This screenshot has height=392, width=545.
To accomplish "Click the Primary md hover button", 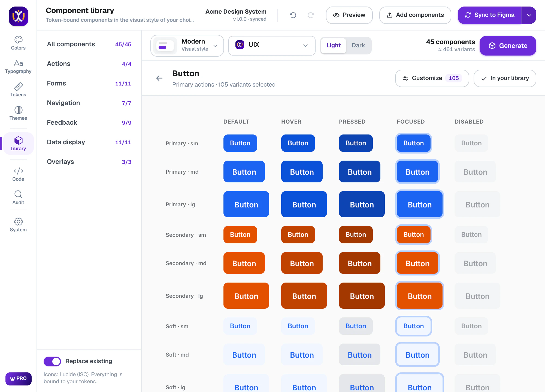I will [x=302, y=171].
